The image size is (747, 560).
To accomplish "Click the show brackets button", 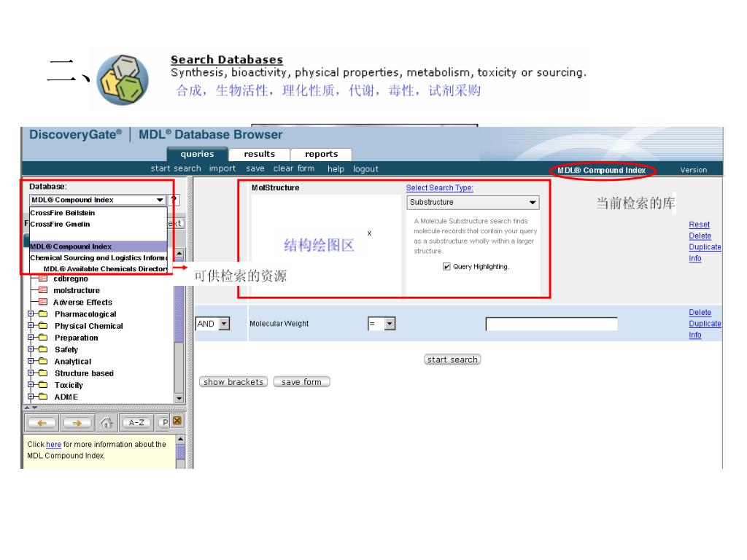I will point(233,382).
